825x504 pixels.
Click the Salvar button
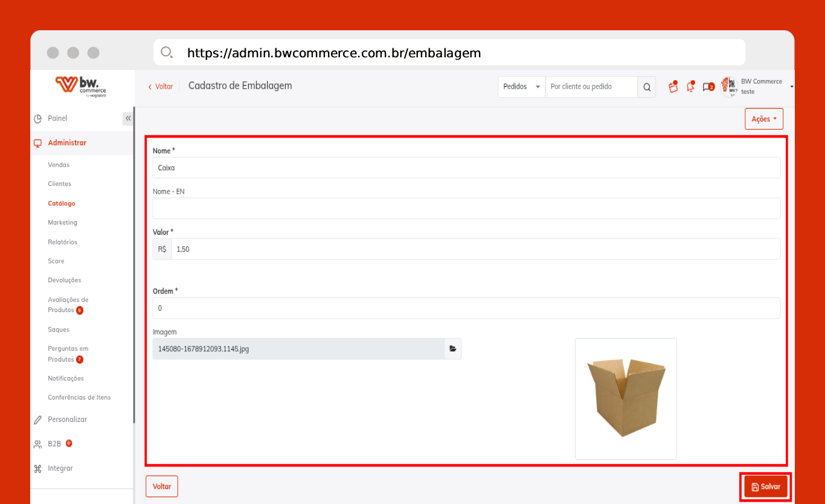coord(766,486)
